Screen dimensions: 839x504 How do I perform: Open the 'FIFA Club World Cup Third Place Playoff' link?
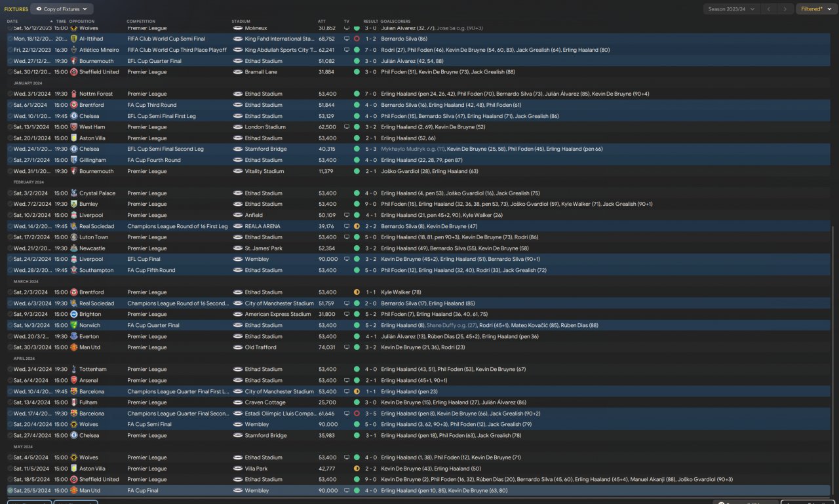[x=178, y=50]
